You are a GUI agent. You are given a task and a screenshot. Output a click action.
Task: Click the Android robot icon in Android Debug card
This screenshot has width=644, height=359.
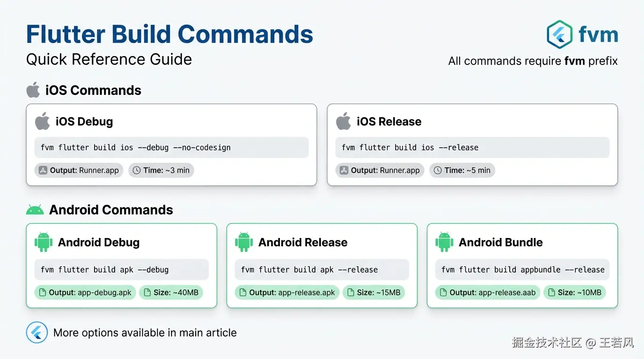44,242
